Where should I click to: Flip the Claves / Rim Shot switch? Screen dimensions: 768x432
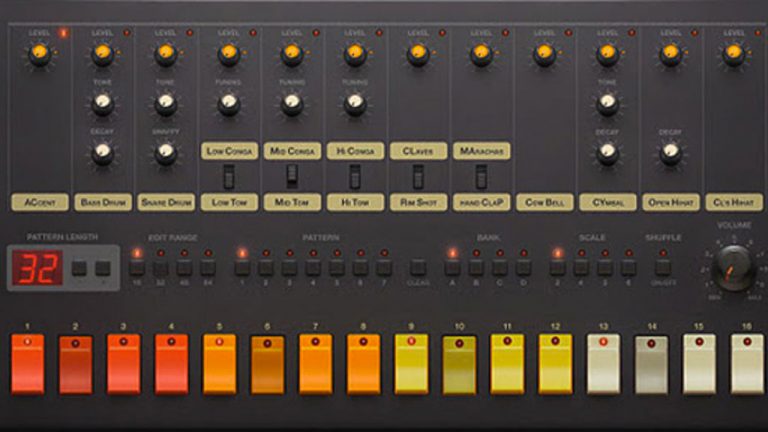tap(418, 177)
